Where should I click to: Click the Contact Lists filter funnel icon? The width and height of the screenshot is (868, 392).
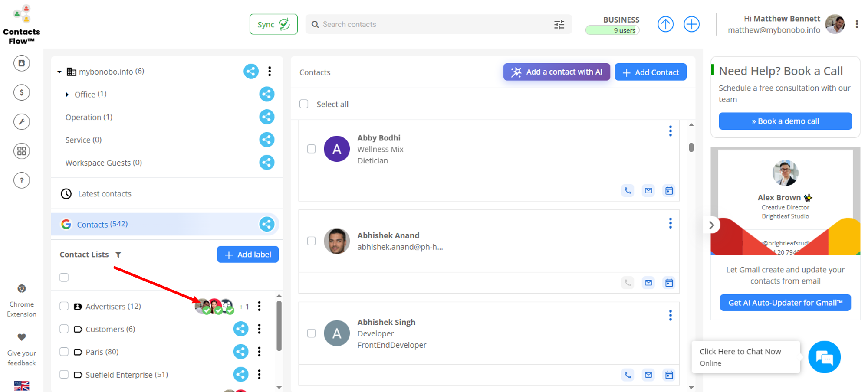click(x=118, y=255)
